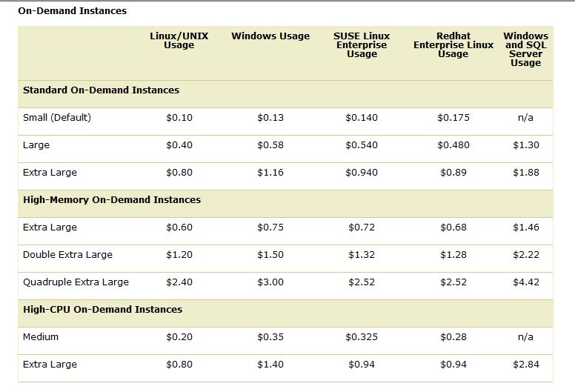Image resolution: width=575 pixels, height=392 pixels.
Task: Click the High-CPU On-Demand Instances section heading
Action: pyautogui.click(x=103, y=310)
